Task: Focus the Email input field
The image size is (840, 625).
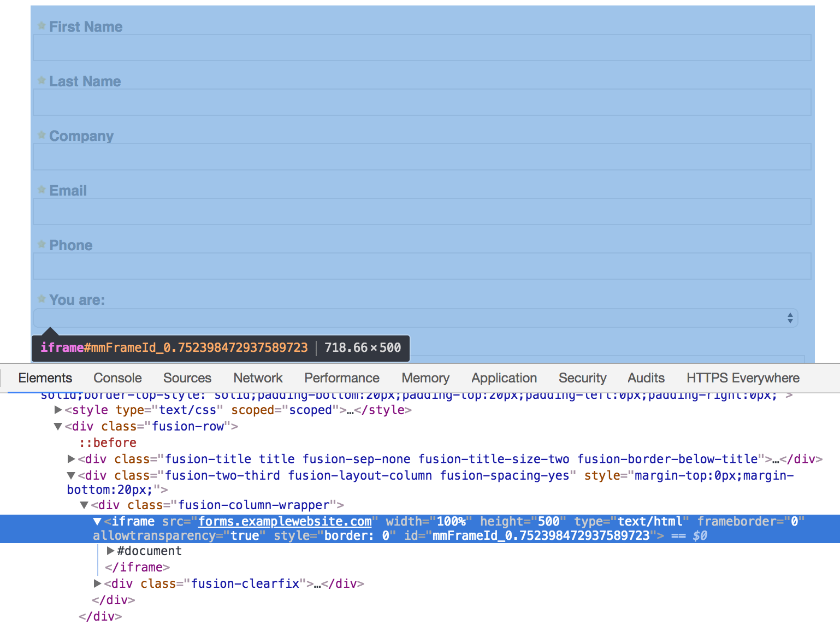Action: (422, 211)
